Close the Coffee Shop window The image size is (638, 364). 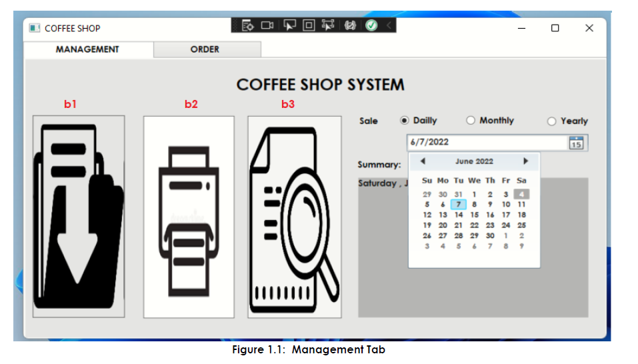tap(589, 28)
